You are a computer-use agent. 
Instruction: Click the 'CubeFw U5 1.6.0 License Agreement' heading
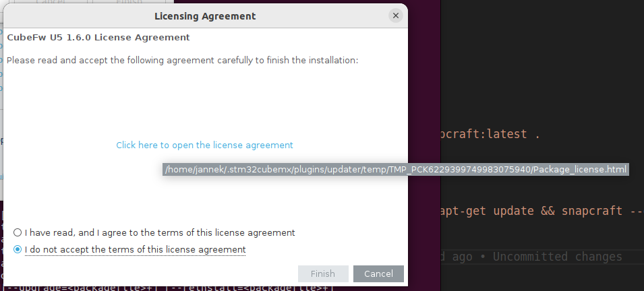(98, 38)
